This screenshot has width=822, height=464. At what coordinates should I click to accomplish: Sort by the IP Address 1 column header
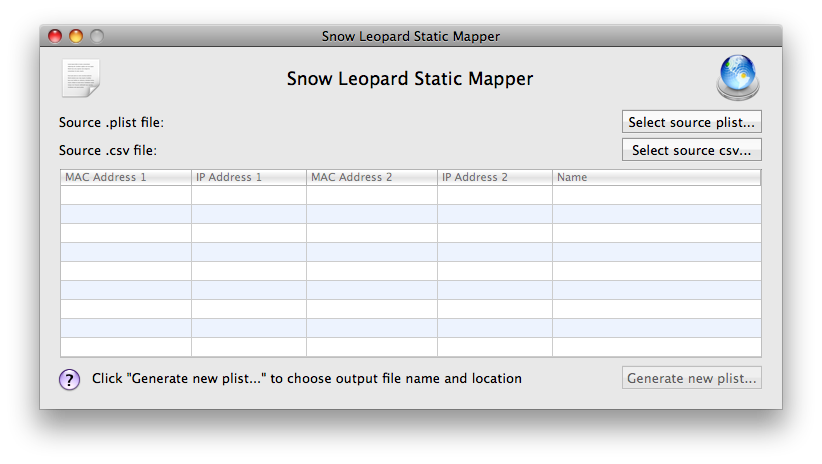click(x=249, y=177)
